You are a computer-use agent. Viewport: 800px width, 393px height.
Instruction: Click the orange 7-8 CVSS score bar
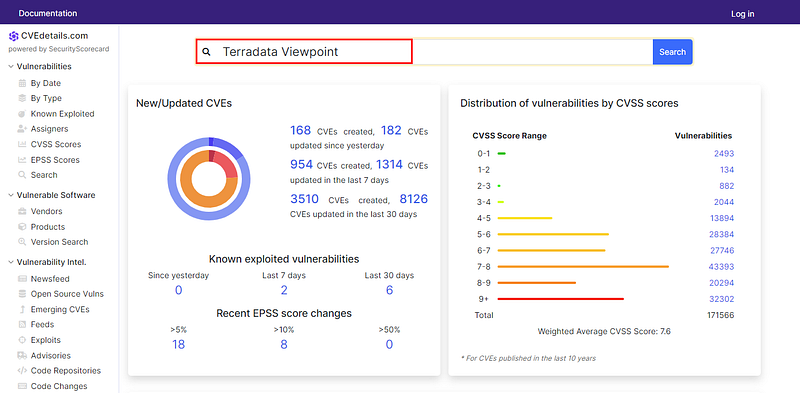(x=583, y=266)
